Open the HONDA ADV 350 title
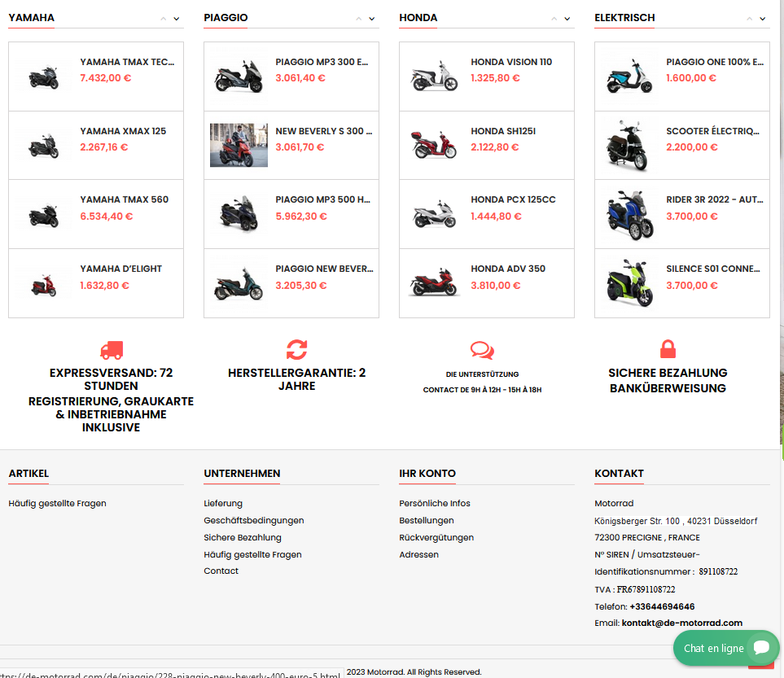 pyautogui.click(x=508, y=269)
